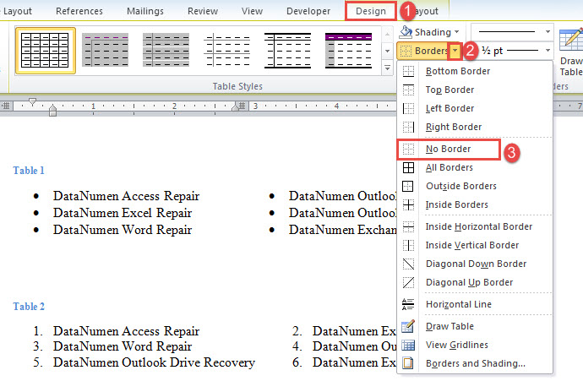Choose Top Border from the list
Screen dimensions: 583x392
pyautogui.click(x=475, y=90)
